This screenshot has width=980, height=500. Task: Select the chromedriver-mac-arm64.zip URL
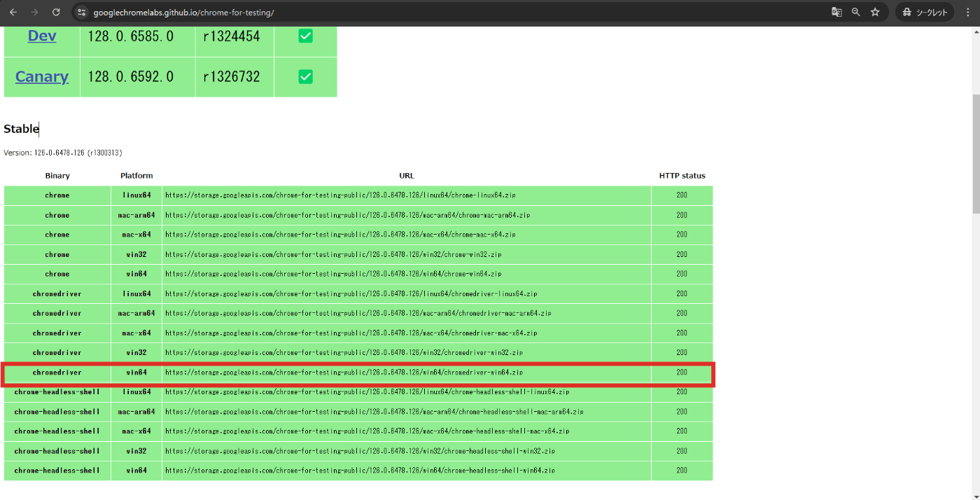pos(358,313)
